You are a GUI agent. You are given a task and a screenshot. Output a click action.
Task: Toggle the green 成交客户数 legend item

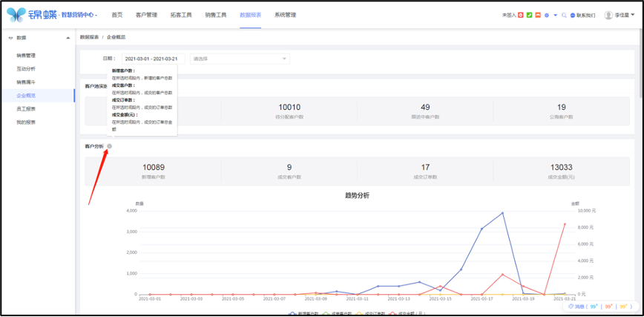pyautogui.click(x=338, y=314)
